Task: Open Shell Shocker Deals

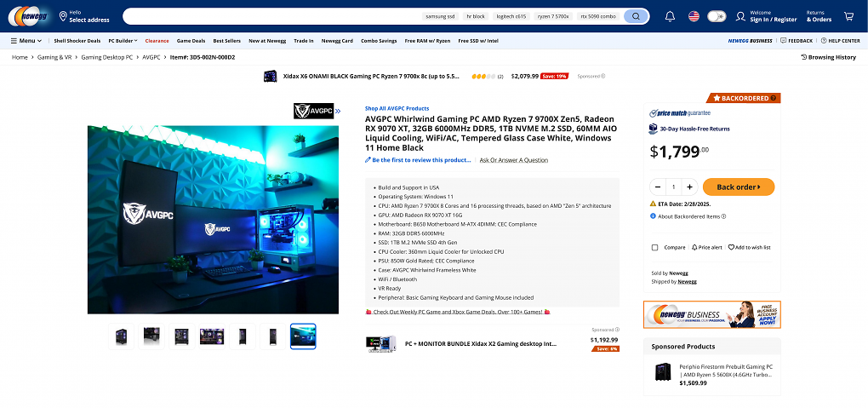Action: coord(77,41)
